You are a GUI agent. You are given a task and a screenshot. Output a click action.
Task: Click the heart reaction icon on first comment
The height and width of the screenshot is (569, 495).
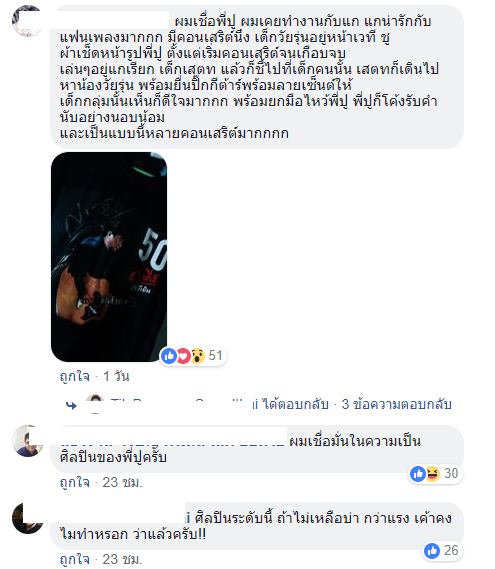pos(183,356)
